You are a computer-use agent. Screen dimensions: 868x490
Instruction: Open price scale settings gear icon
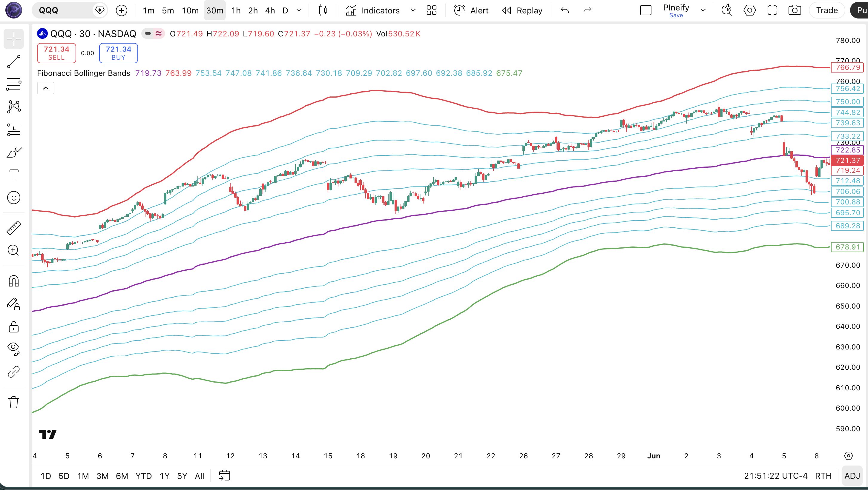coord(849,456)
